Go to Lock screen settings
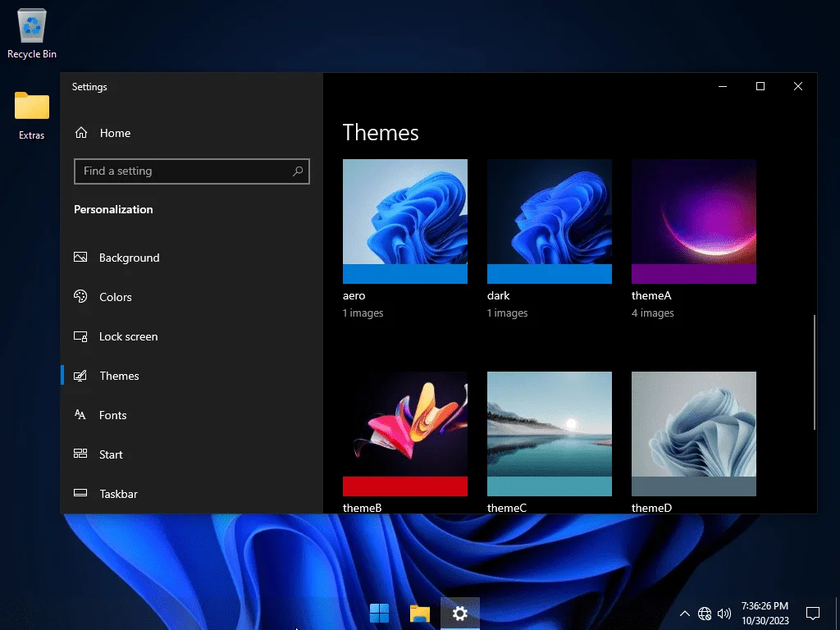 192,336
